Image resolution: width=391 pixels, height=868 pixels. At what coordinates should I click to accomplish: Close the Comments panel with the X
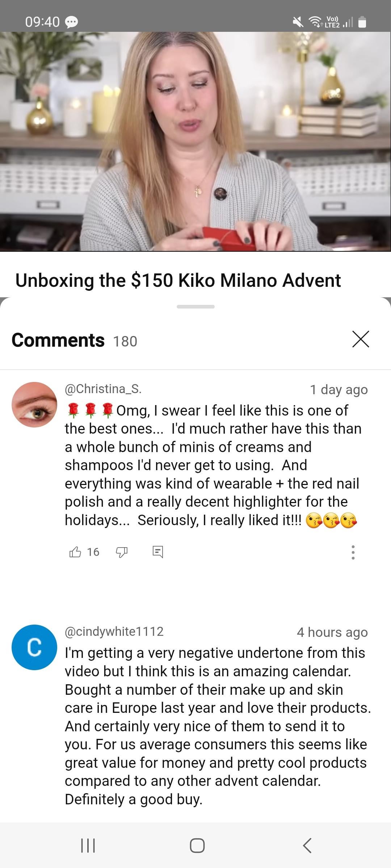(361, 339)
